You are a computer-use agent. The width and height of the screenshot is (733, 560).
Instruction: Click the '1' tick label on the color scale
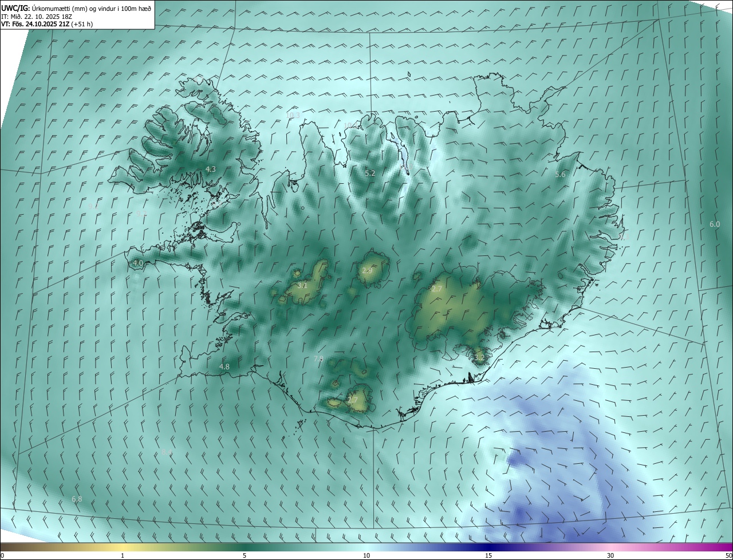tap(123, 555)
